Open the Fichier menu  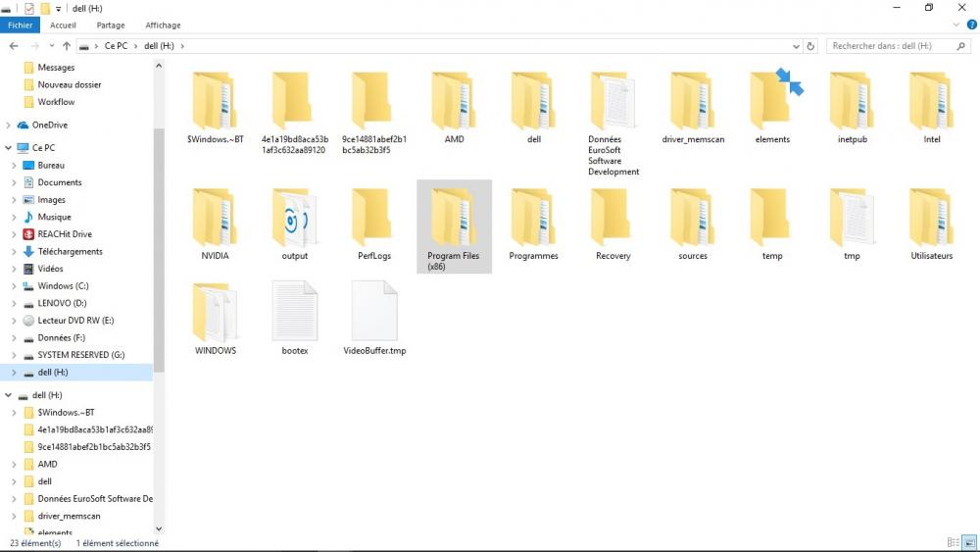click(20, 25)
